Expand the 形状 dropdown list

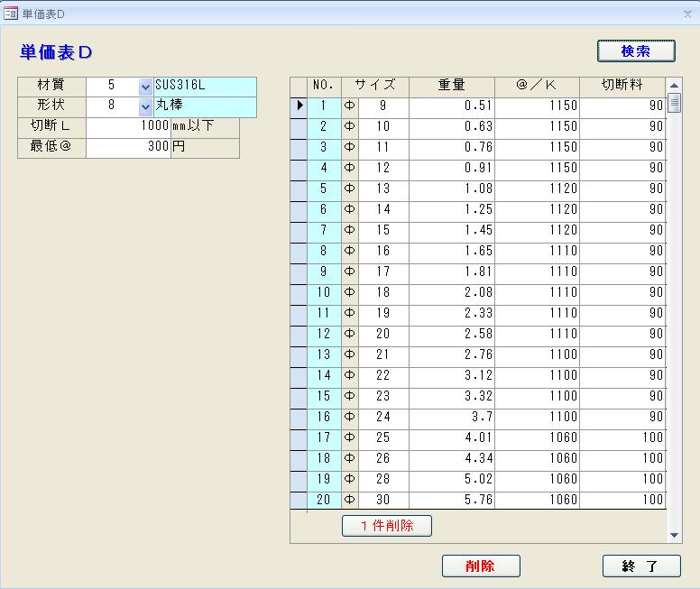pyautogui.click(x=145, y=106)
